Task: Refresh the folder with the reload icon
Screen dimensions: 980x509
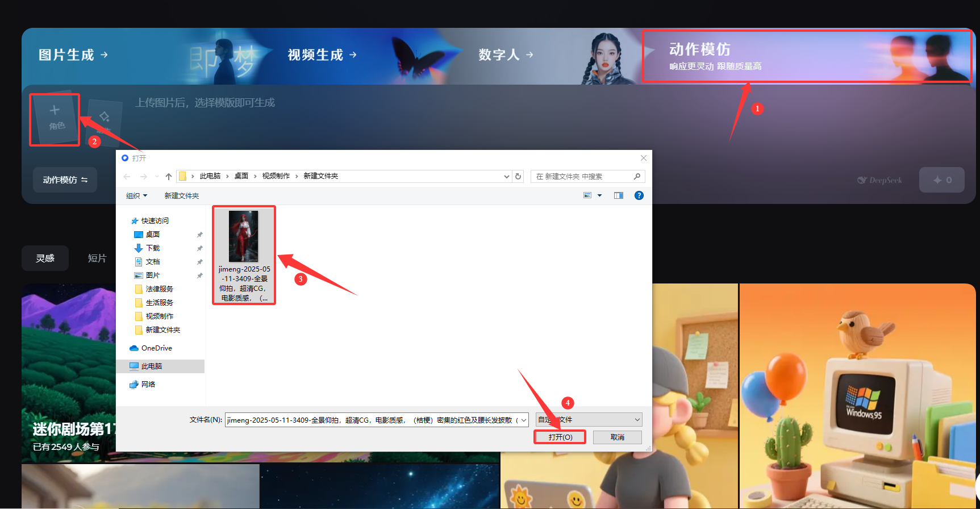Action: [x=518, y=177]
